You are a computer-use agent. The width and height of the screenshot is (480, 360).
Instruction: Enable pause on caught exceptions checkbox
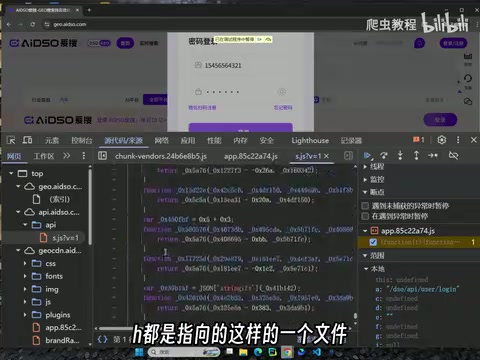pyautogui.click(x=365, y=217)
